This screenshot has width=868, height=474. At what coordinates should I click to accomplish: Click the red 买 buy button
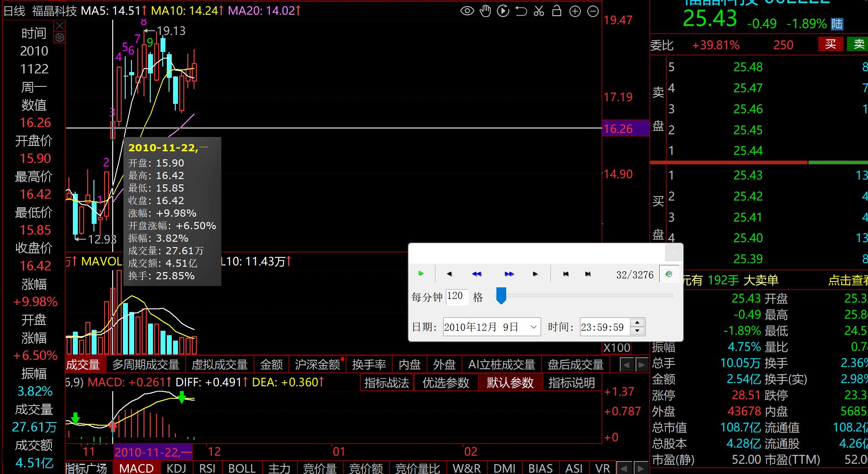pos(830,44)
